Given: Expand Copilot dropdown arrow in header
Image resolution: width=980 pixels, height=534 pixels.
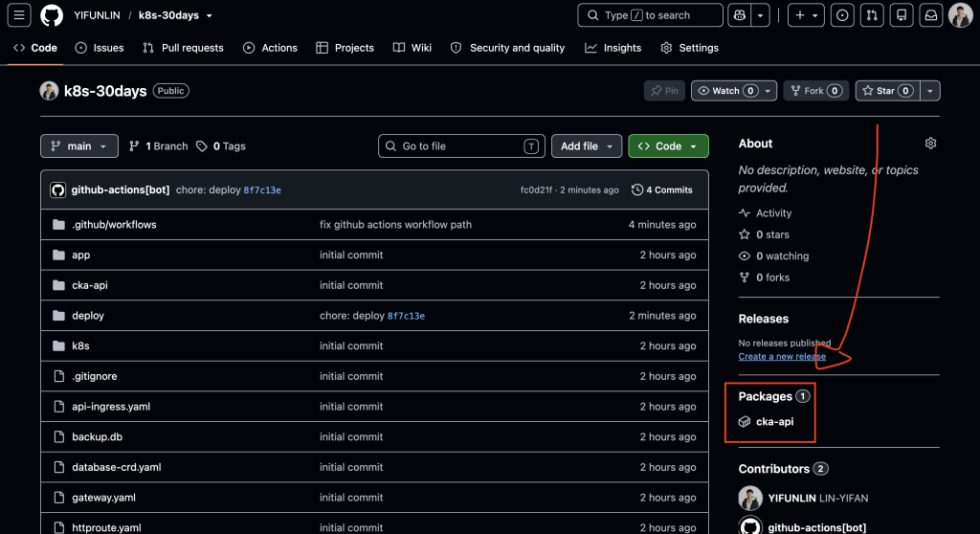Looking at the screenshot, I should coord(760,15).
